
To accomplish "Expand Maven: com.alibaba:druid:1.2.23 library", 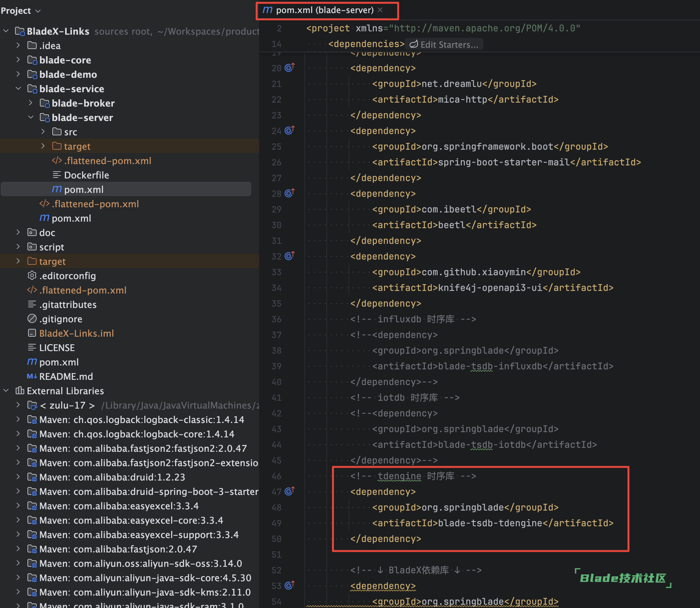I will [18, 477].
